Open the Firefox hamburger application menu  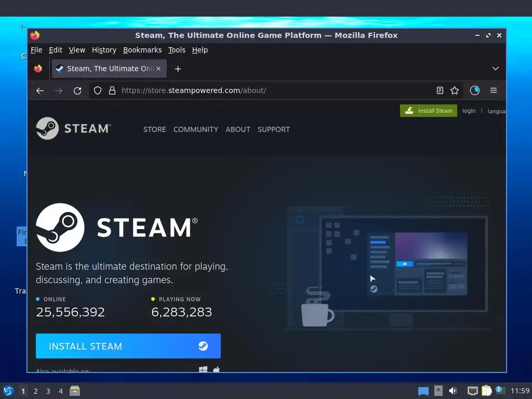pos(494,90)
